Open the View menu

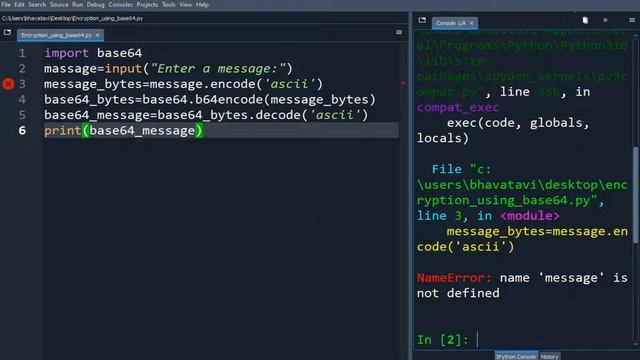click(186, 4)
